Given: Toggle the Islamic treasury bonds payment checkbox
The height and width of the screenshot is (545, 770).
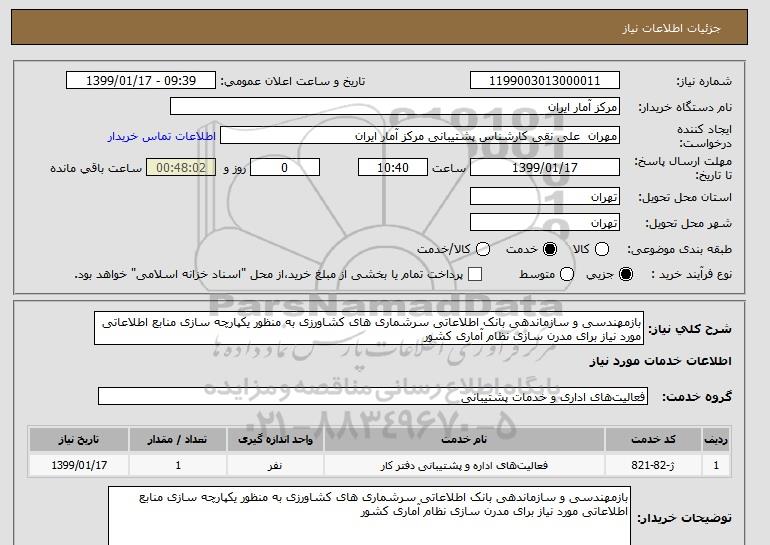Looking at the screenshot, I should point(475,274).
